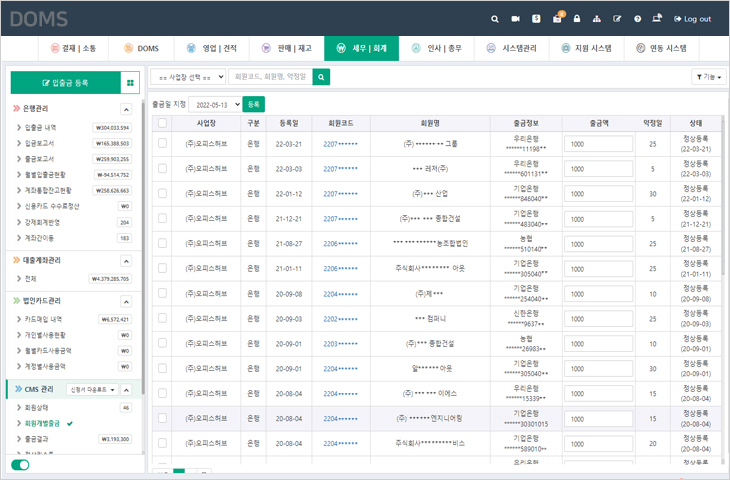Collapse the 법인카드관리 section
Image resolution: width=730 pixels, height=480 pixels.
[126, 302]
